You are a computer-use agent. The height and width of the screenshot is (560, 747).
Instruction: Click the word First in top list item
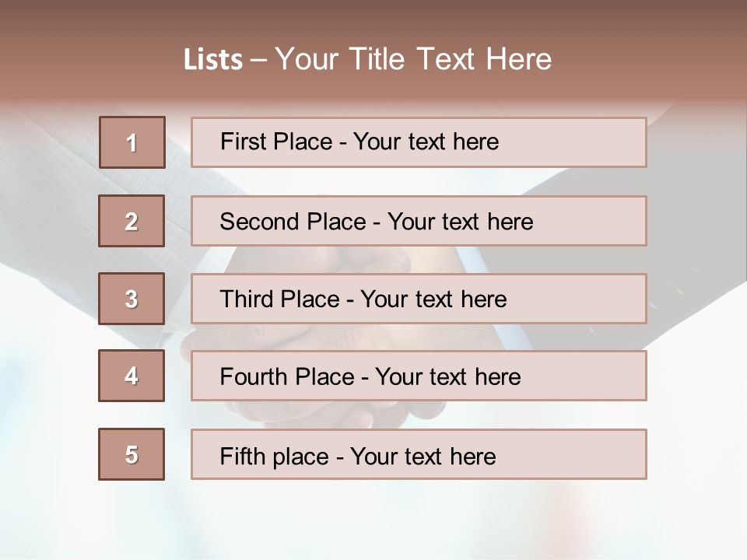pos(242,142)
